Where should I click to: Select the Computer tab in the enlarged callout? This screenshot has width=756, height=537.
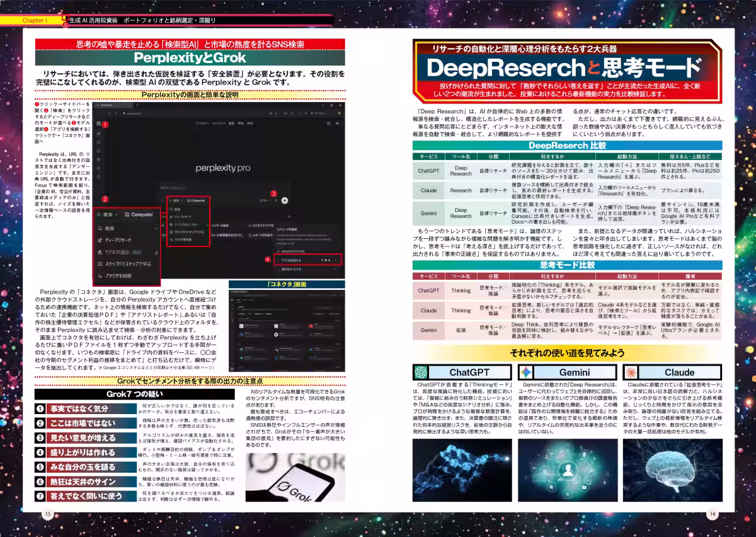tap(139, 214)
